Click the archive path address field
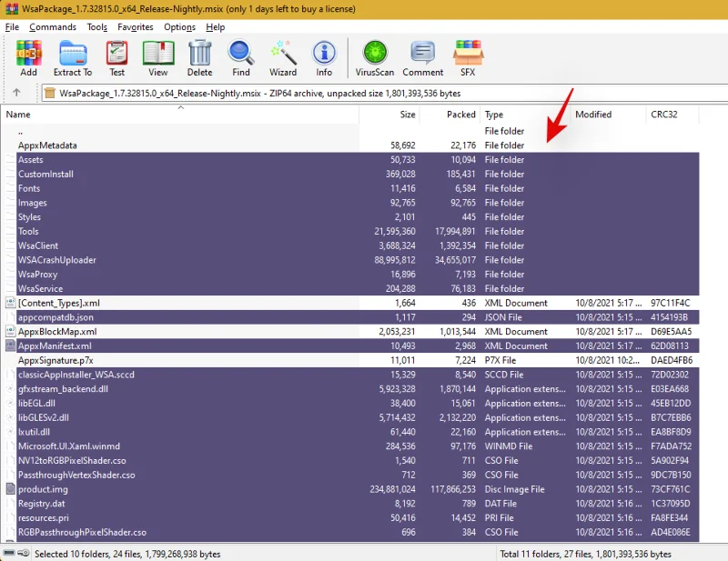 coord(364,93)
